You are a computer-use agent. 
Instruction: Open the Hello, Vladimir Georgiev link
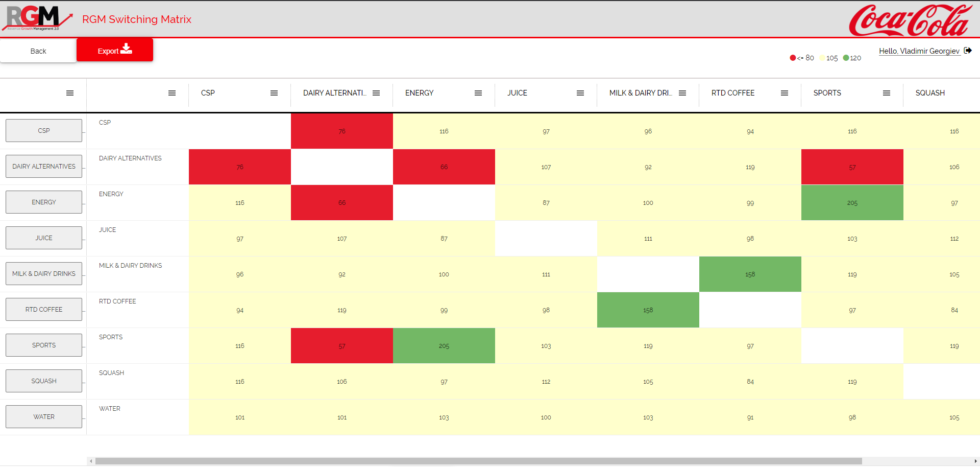[919, 51]
